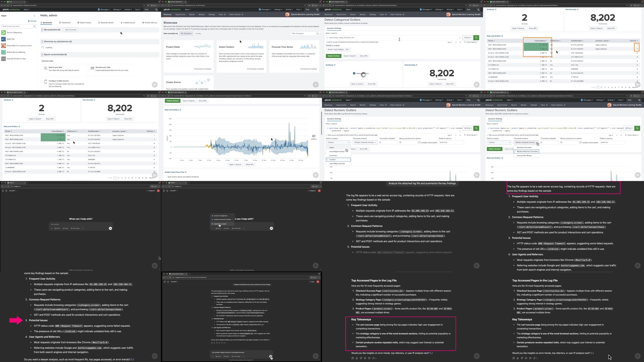The width and height of the screenshot is (644, 362).
Task: Click Detect Outliers on Detect Categorical Outliers page
Action: [x=333, y=56]
